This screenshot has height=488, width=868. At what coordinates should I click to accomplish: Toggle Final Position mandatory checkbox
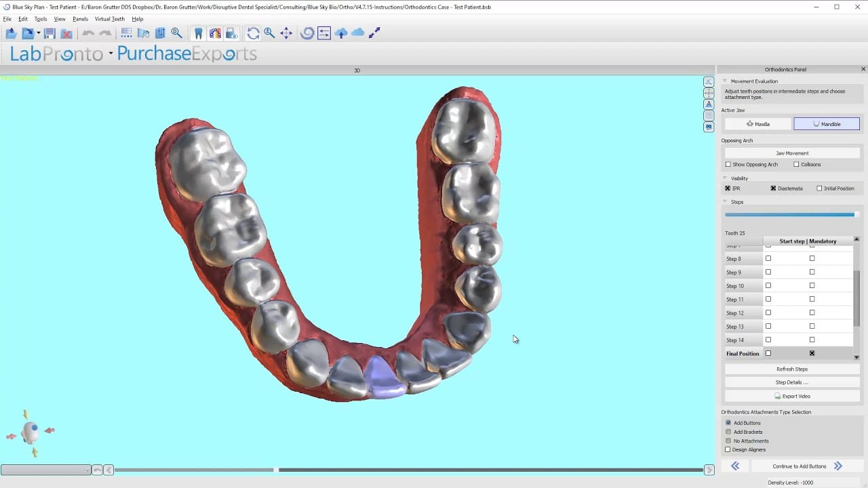(x=812, y=353)
